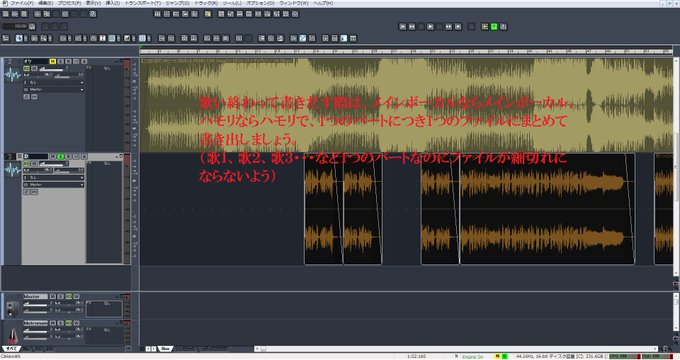Click the Metronome bus top volume slider
This screenshot has width=680, height=360.
[x=35, y=330]
